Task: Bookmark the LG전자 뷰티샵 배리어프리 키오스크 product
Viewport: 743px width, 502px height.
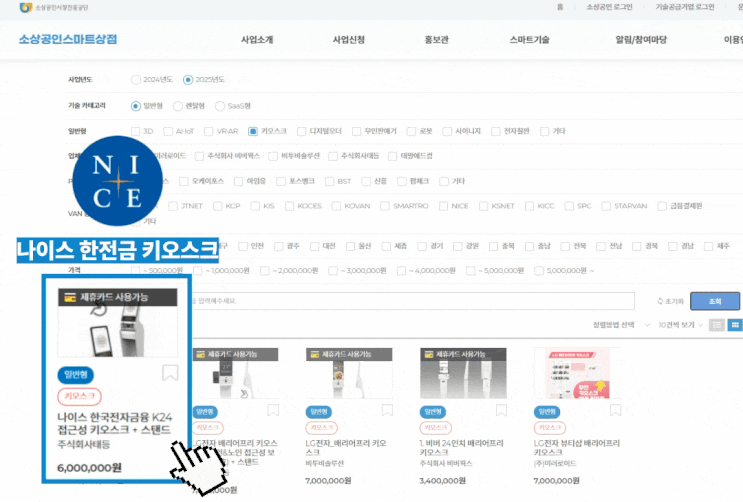Action: pos(616,410)
